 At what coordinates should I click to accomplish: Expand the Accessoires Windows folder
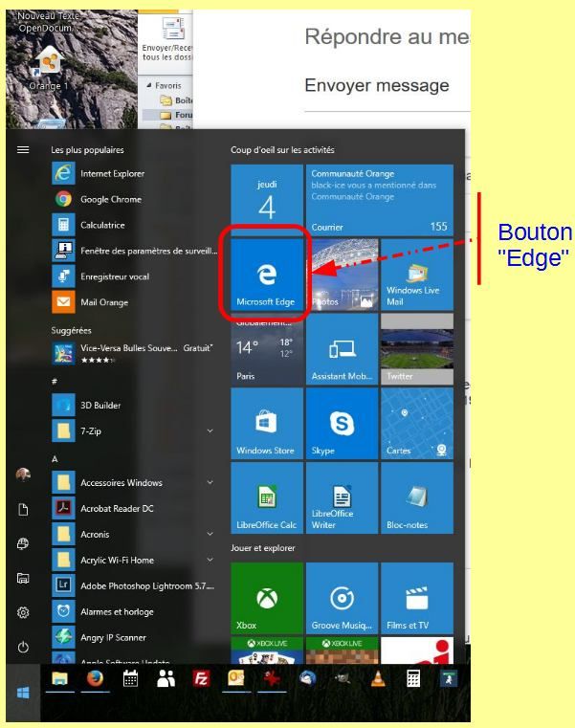tap(210, 483)
